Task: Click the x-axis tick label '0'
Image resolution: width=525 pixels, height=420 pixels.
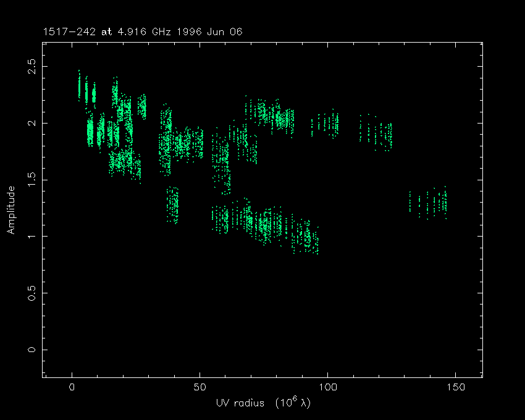Action: (x=72, y=388)
